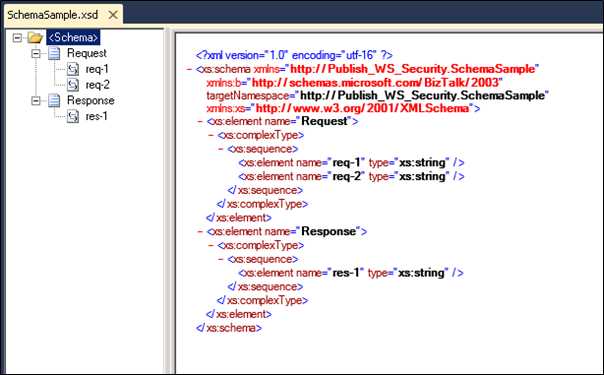The image size is (604, 375).
Task: Click the Schema folder icon
Action: (x=35, y=37)
